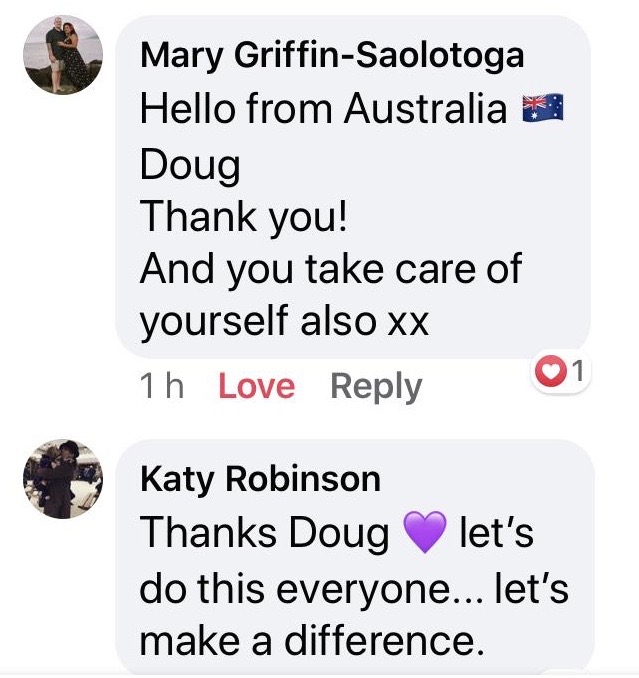Viewport: 639px width, 678px height.
Task: Select the "Hello from Australia" text
Action: point(323,108)
